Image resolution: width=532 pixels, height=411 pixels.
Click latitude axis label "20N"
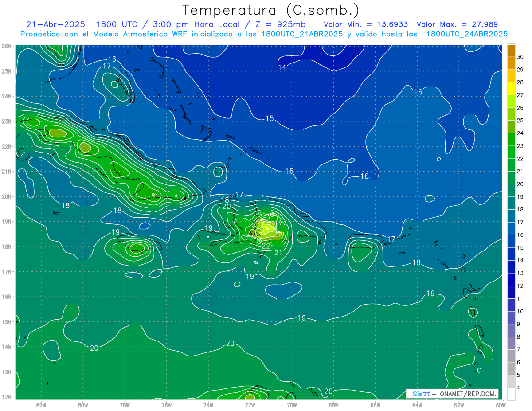click(7, 196)
